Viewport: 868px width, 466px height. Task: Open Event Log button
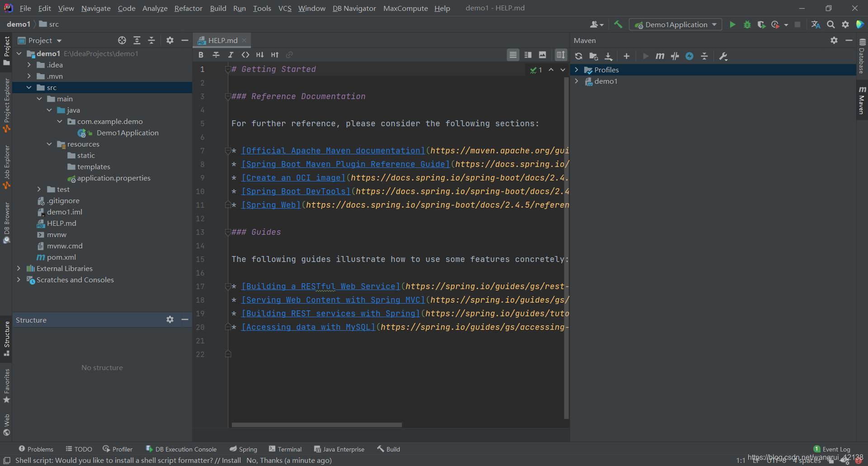(832, 449)
